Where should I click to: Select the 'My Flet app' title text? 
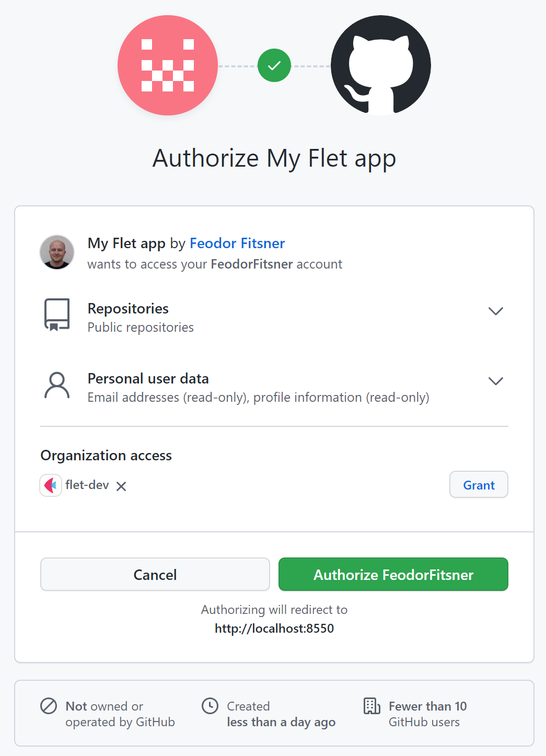pos(125,243)
